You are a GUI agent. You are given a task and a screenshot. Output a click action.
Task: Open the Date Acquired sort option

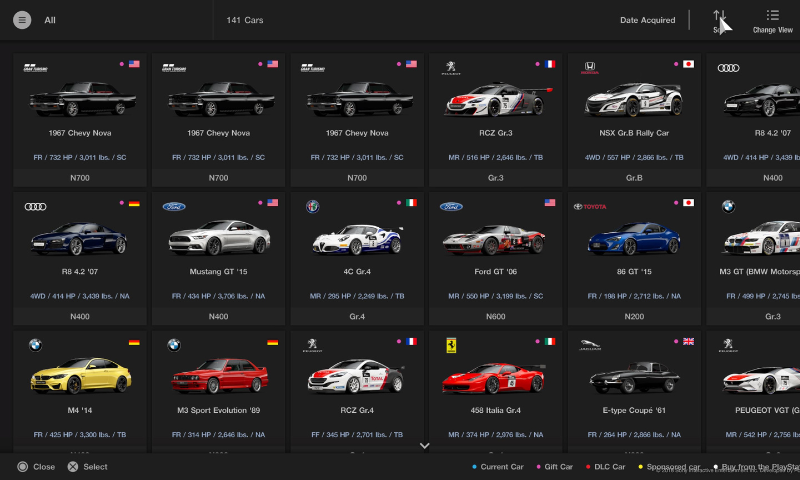(x=647, y=20)
